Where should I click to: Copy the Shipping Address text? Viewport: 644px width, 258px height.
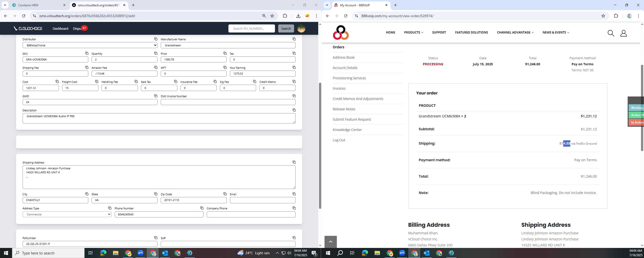pos(294,162)
